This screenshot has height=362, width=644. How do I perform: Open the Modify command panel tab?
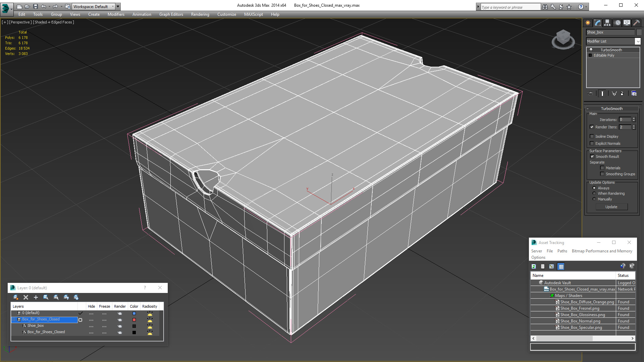(597, 23)
